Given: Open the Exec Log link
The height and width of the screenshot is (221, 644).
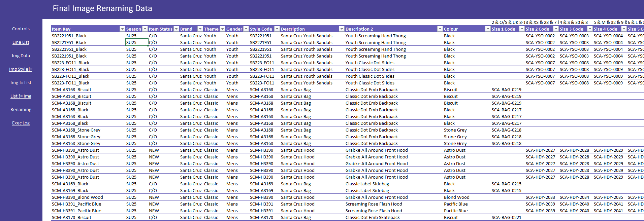Looking at the screenshot, I should [x=21, y=123].
